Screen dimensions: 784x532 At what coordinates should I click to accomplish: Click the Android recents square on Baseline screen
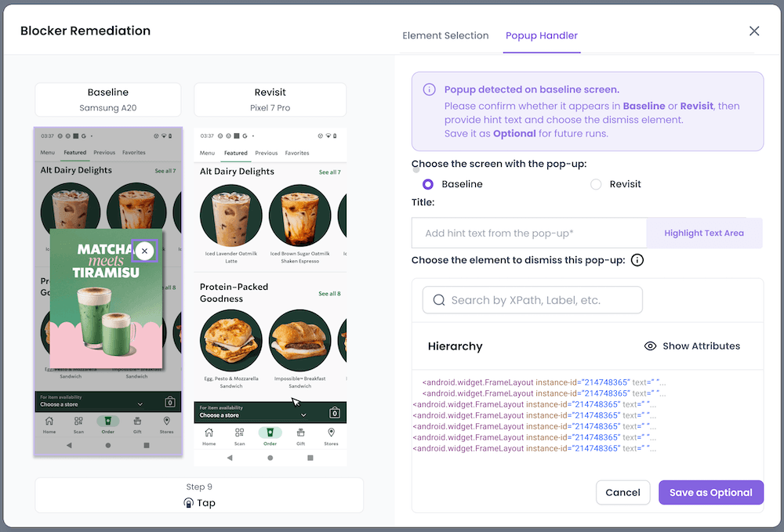147,445
